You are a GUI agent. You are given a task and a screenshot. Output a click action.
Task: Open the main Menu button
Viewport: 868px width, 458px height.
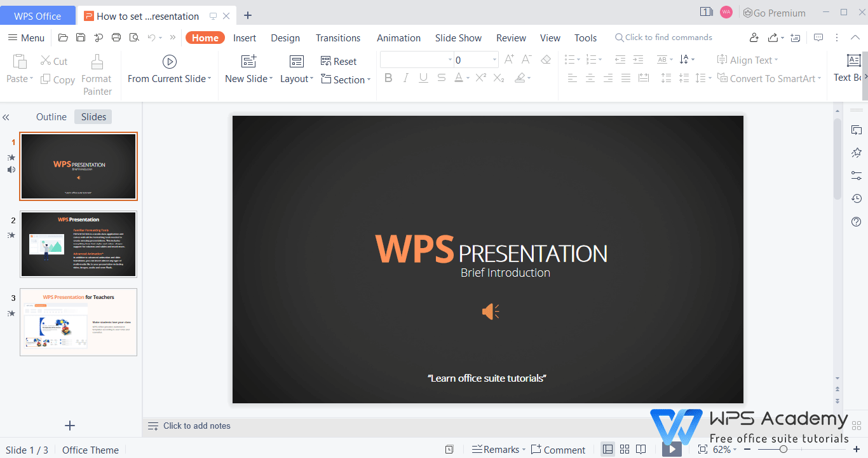coord(26,38)
